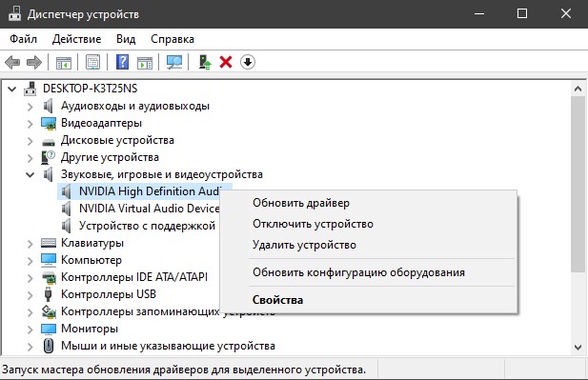The height and width of the screenshot is (380, 588).
Task: Click the unknown-device icon beside Другие устройства
Action: (48, 157)
